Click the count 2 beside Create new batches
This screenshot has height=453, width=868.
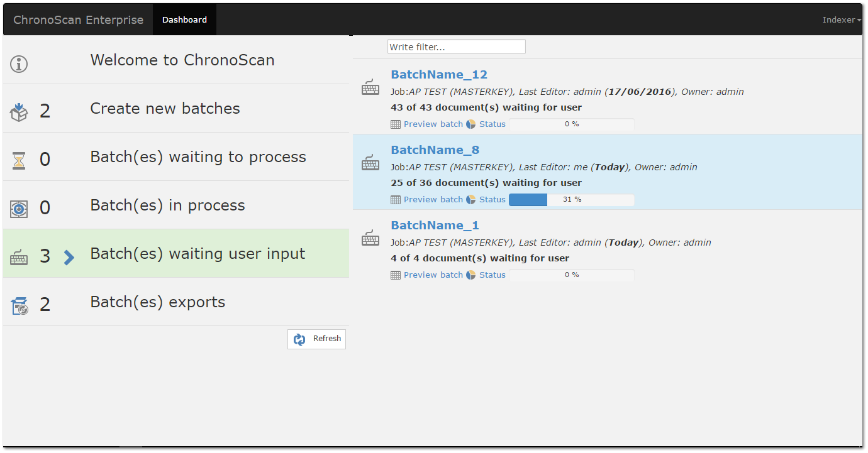coord(45,111)
